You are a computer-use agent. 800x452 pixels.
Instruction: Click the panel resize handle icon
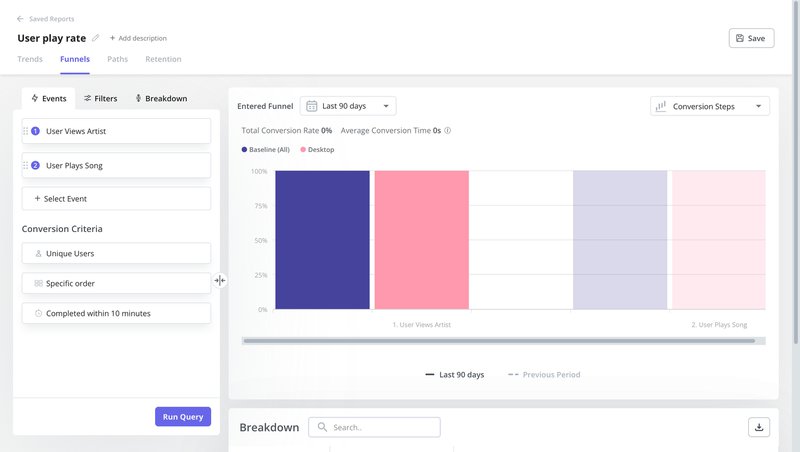point(220,281)
